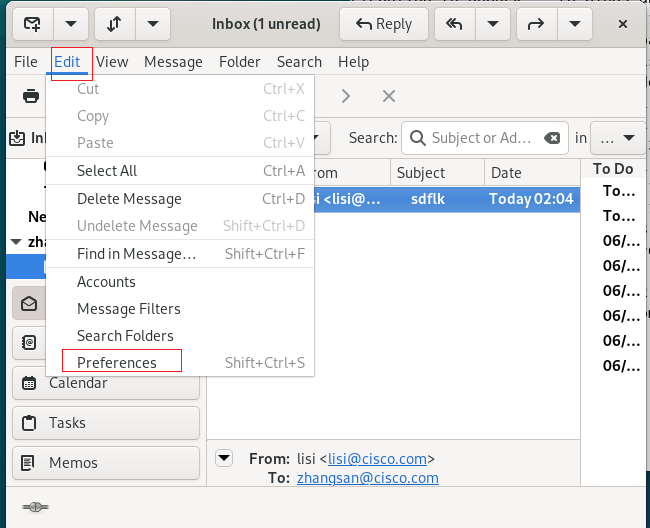Image resolution: width=650 pixels, height=528 pixels.
Task: Open the Tasks view
Action: click(106, 423)
